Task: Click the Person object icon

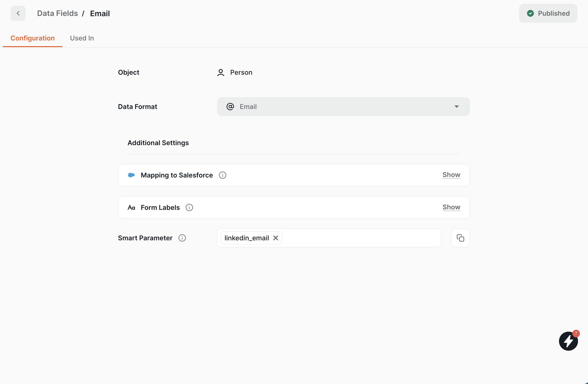Action: (x=221, y=72)
